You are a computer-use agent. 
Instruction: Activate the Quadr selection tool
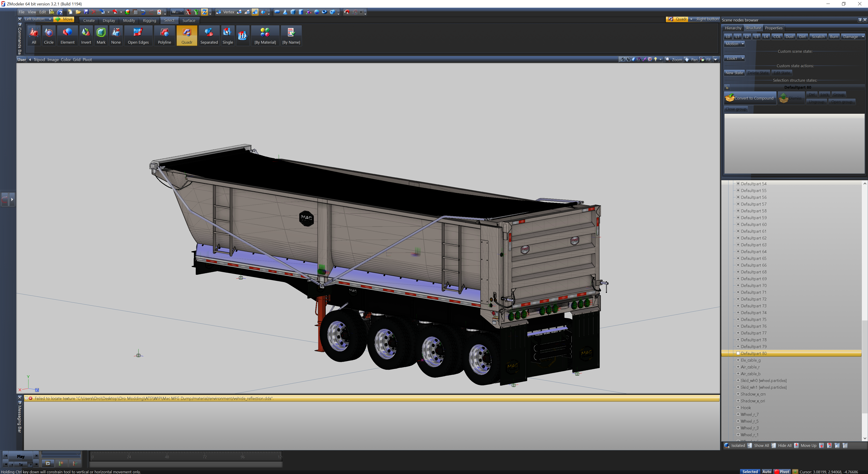pyautogui.click(x=187, y=36)
